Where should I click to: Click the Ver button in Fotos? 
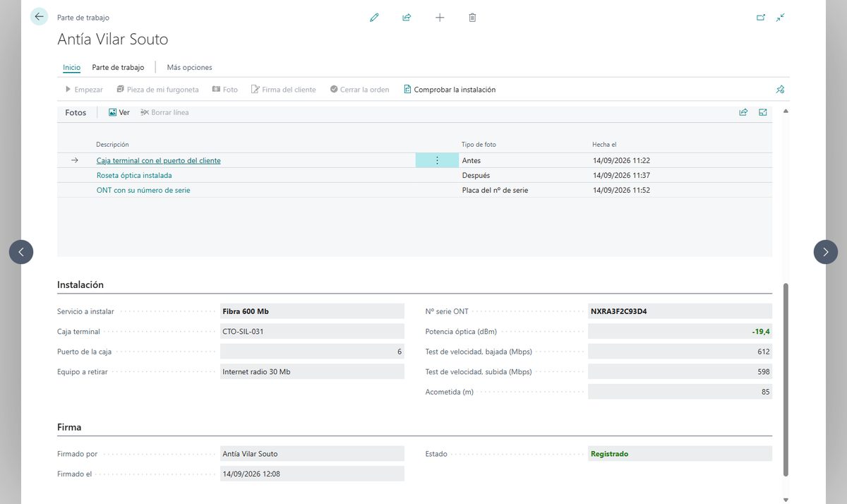point(119,112)
